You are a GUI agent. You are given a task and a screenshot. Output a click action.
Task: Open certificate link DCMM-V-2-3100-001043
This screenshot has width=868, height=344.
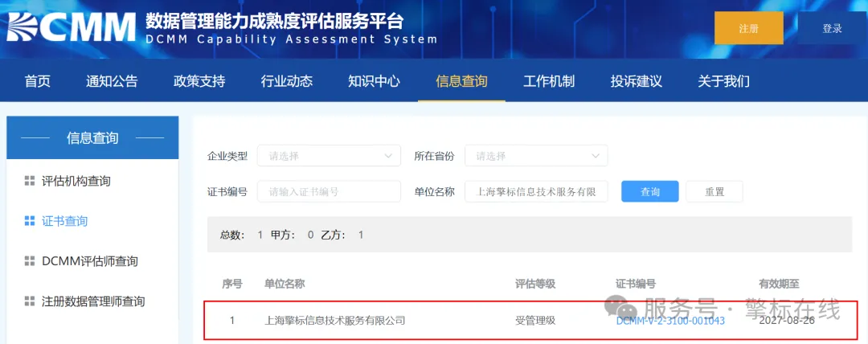pyautogui.click(x=670, y=320)
